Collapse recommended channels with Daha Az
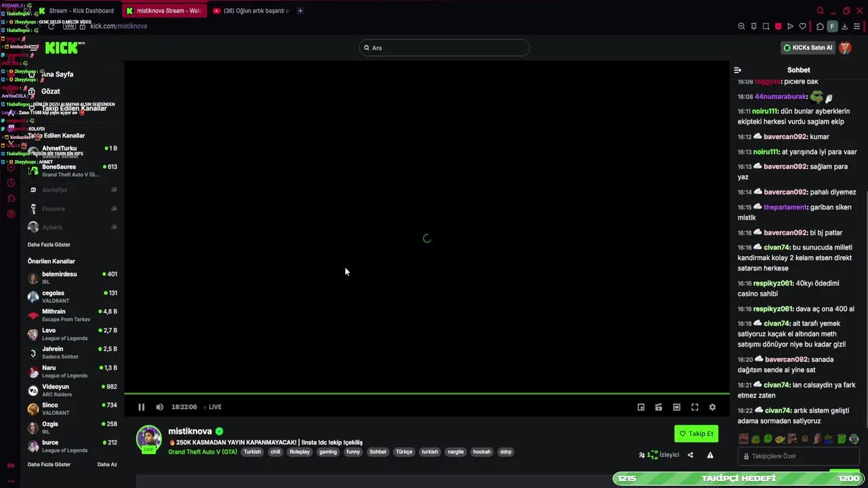The image size is (868, 488). 107,465
